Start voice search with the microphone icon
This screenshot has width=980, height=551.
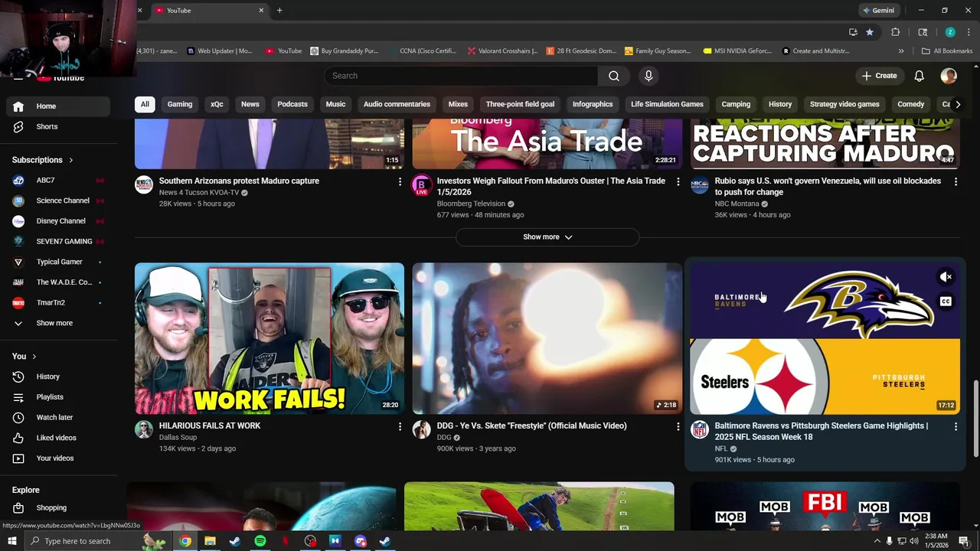click(648, 76)
